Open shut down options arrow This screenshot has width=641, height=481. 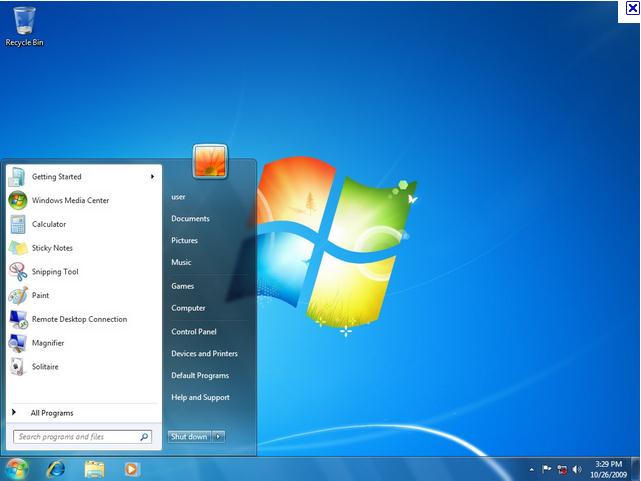coord(218,436)
